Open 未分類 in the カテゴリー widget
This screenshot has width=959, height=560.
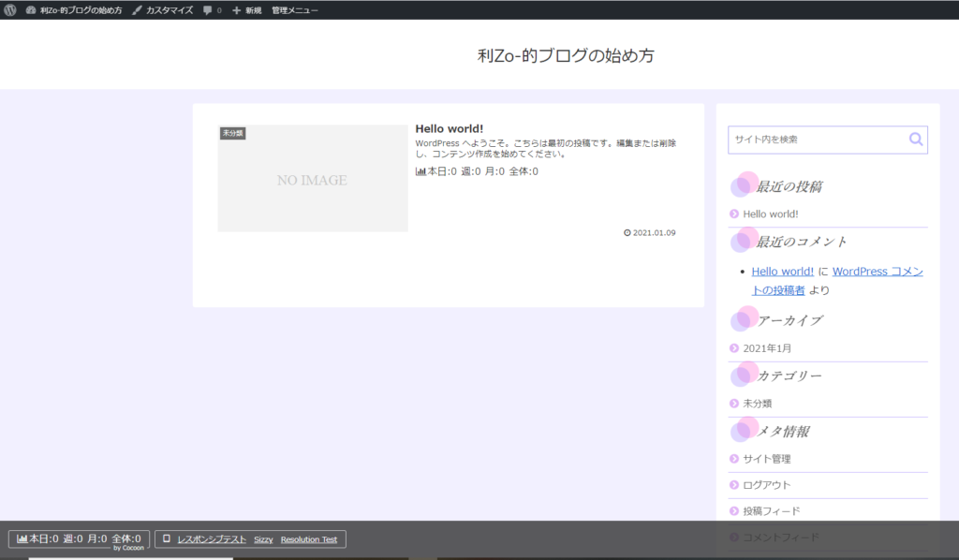coord(757,404)
